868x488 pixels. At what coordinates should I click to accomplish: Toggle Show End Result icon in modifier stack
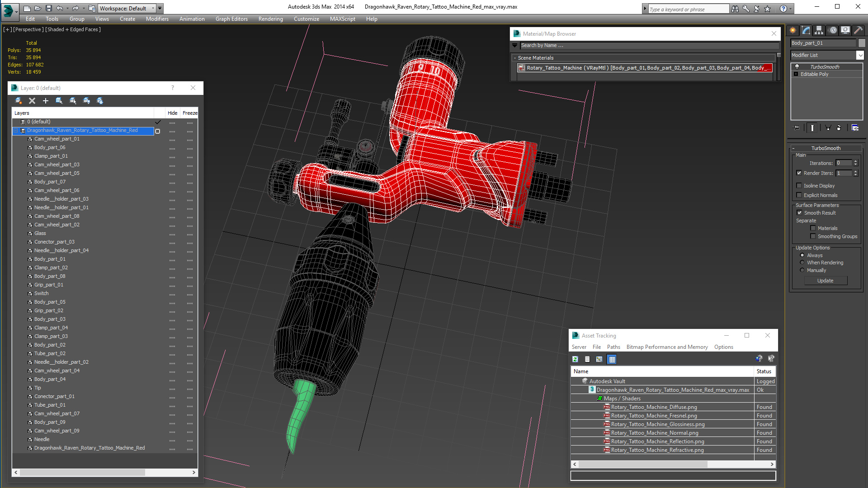812,128
